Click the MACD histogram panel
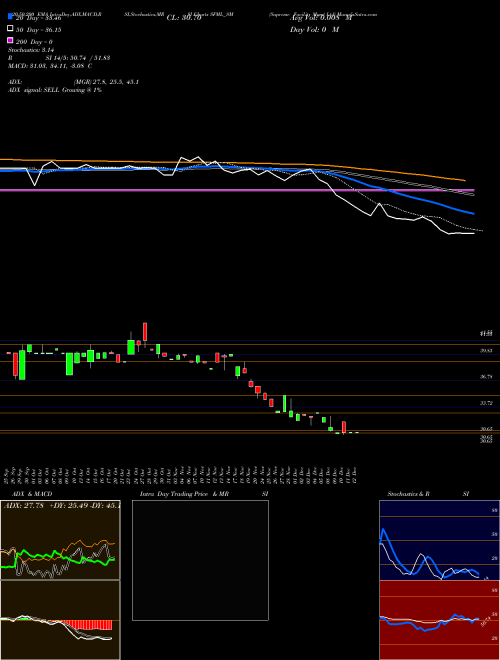500x660 pixels. coord(60,620)
